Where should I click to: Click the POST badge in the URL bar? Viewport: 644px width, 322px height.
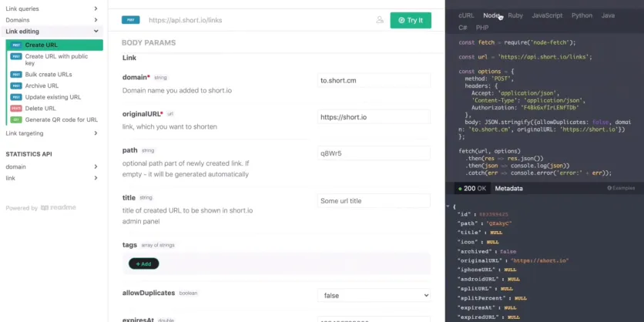[132, 20]
